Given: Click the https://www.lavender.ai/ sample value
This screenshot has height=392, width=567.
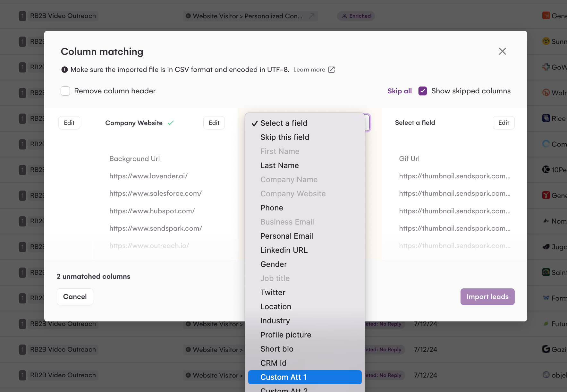Looking at the screenshot, I should pos(148,176).
